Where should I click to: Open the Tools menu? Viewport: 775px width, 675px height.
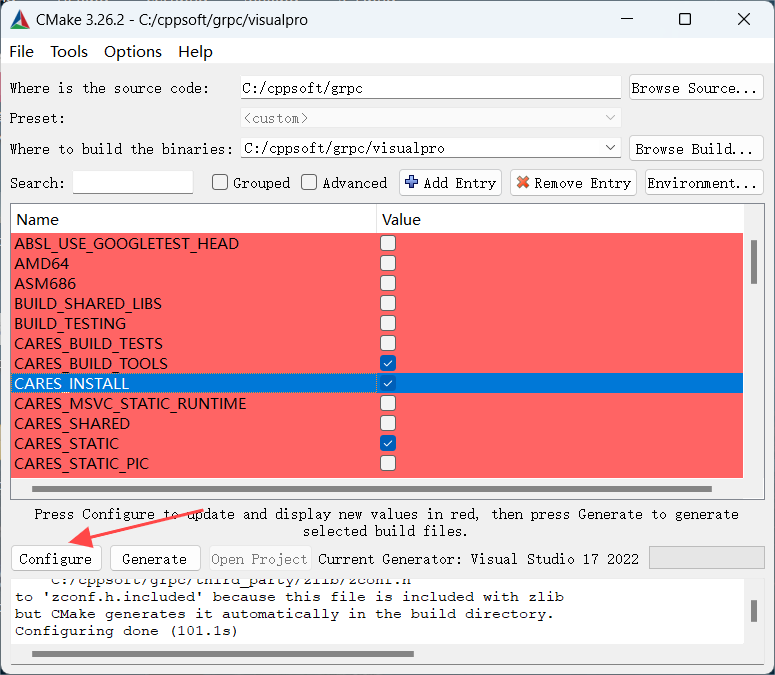(69, 51)
